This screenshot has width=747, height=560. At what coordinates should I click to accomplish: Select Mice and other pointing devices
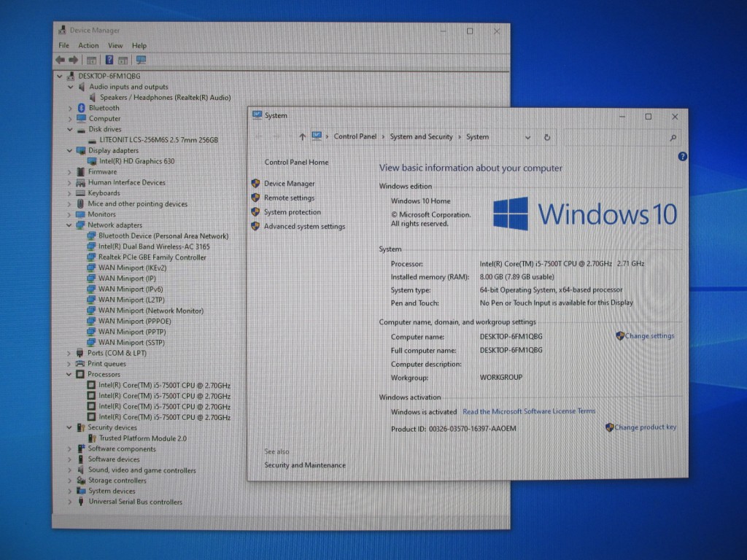coord(138,204)
